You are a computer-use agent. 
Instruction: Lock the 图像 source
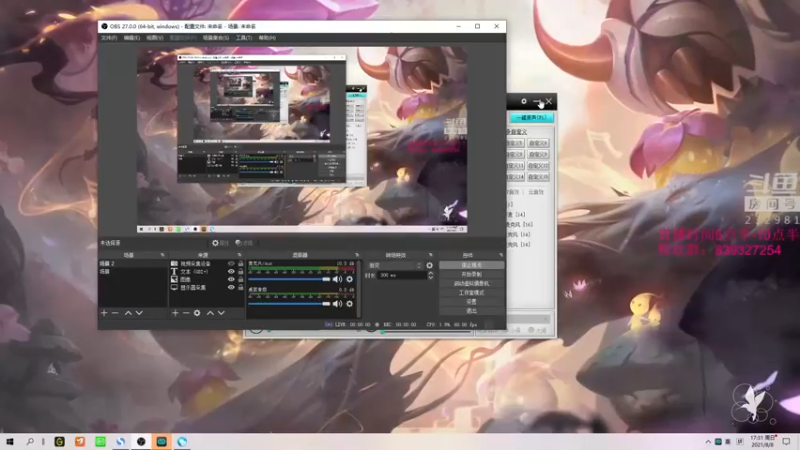[x=240, y=280]
